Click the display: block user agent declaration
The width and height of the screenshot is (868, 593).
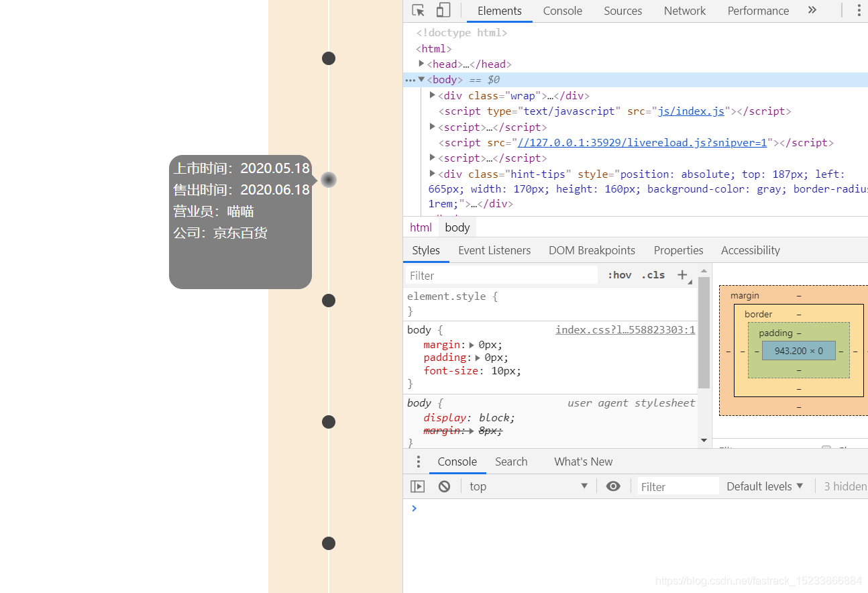[469, 418]
